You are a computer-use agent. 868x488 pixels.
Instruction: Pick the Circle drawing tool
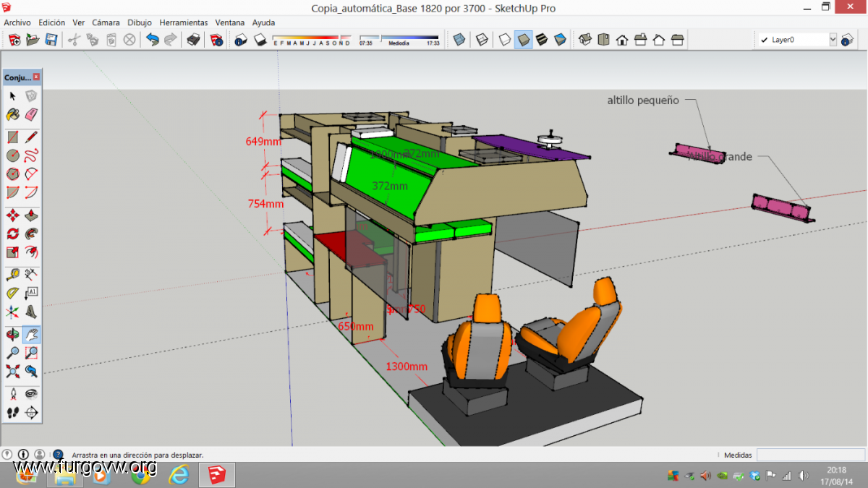pyautogui.click(x=13, y=155)
